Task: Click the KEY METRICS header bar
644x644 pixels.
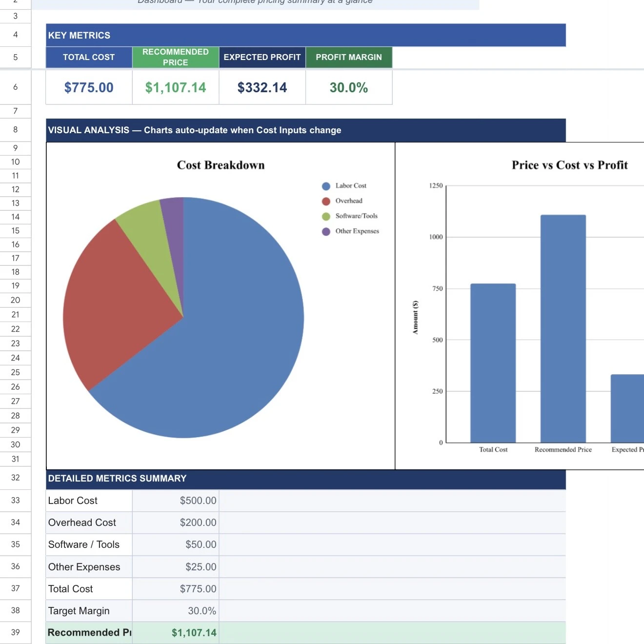Action: (x=306, y=35)
